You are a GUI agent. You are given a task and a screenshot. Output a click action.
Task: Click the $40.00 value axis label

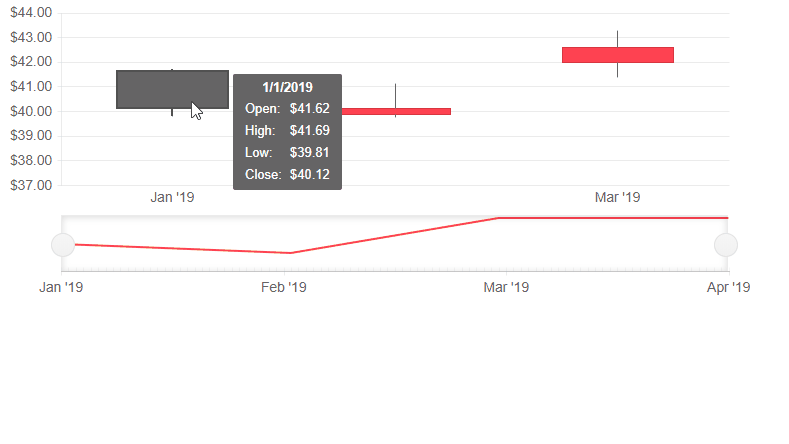(x=31, y=111)
